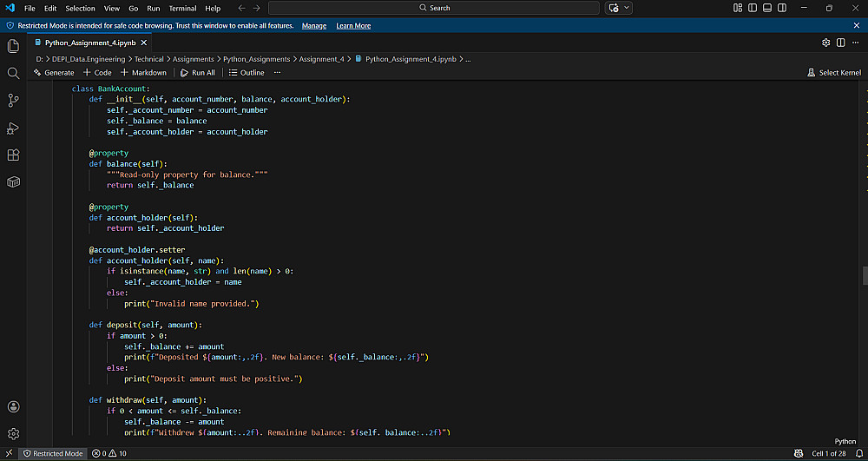Expand the notebook toolbar more actions ellipsis
The height and width of the screenshot is (461, 868).
278,73
